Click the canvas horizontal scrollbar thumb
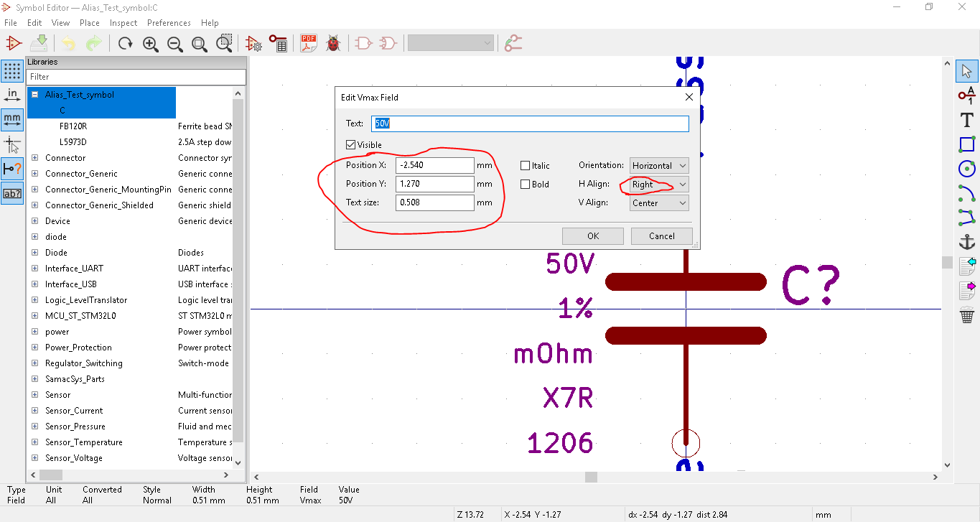The width and height of the screenshot is (980, 522). click(x=591, y=477)
